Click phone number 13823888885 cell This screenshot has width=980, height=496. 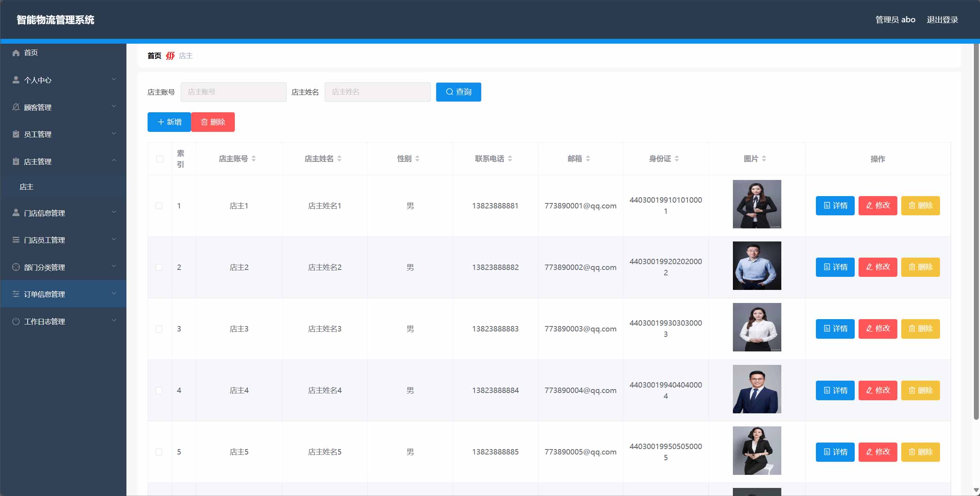tap(495, 452)
